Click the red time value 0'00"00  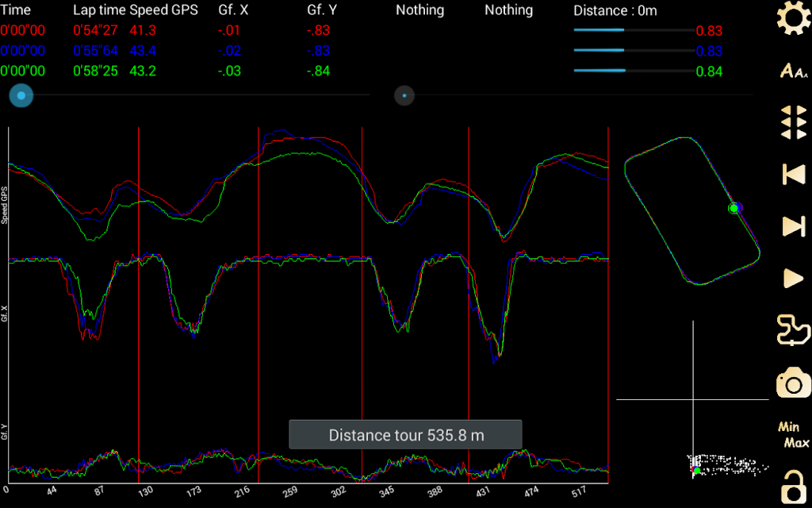point(23,31)
